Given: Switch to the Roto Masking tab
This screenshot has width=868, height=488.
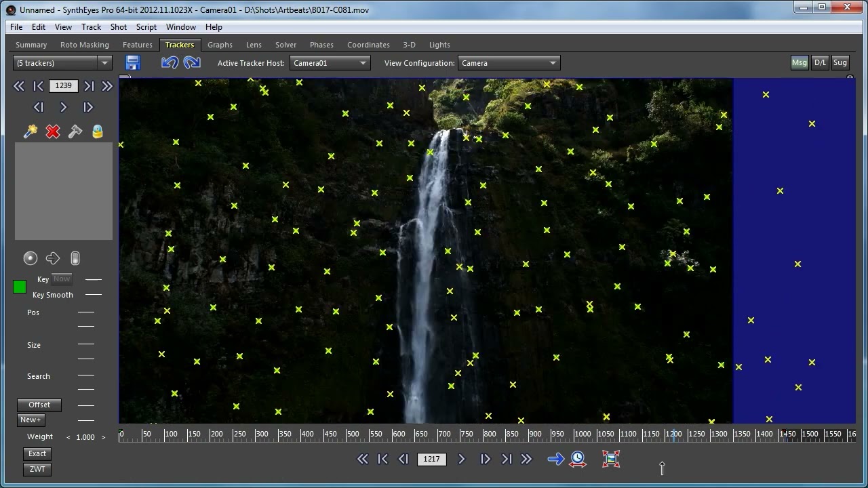Looking at the screenshot, I should click(x=85, y=45).
